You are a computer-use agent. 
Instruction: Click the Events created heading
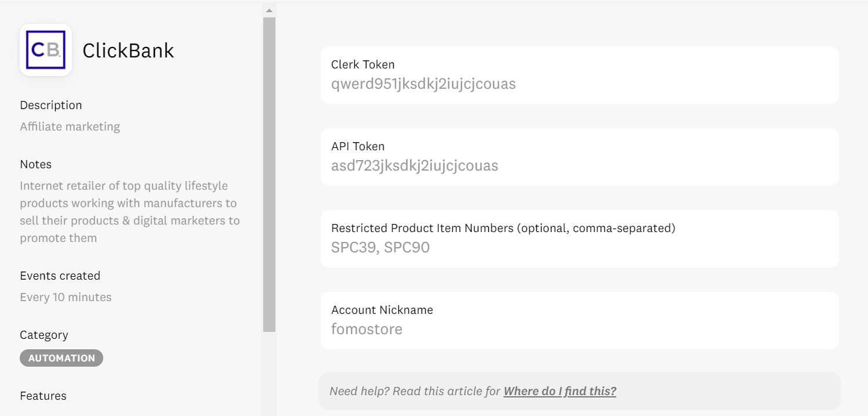click(x=60, y=276)
